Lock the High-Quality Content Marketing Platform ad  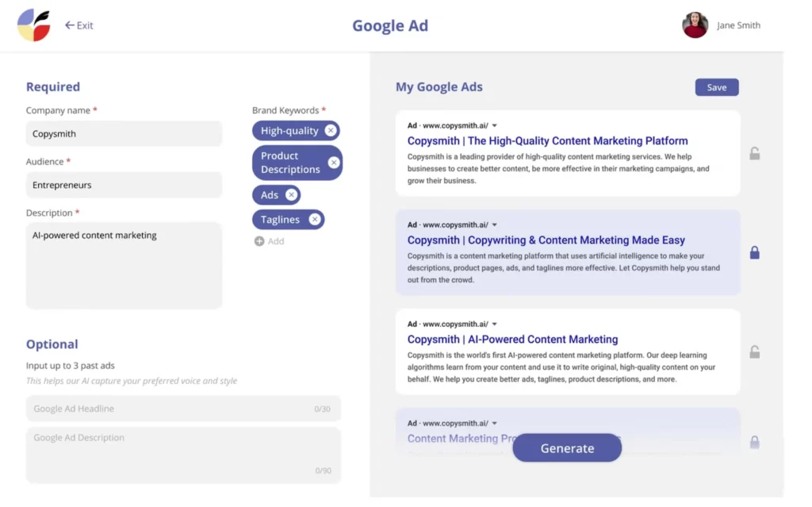point(755,153)
